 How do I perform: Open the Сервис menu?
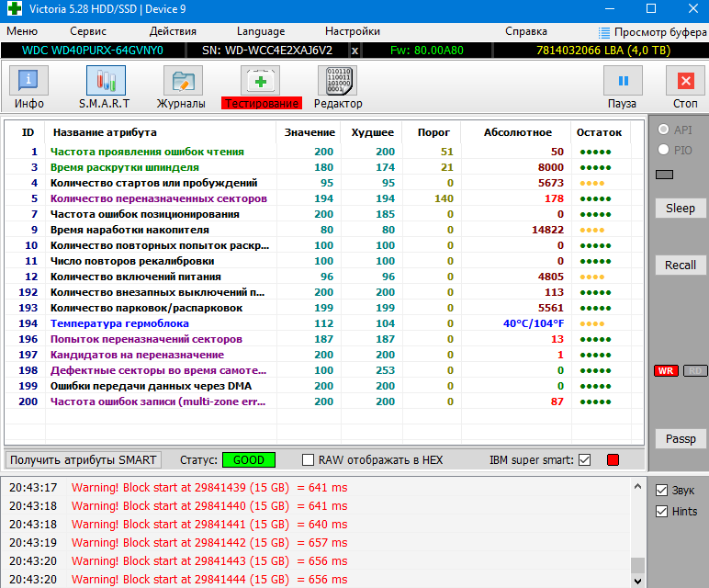click(88, 31)
